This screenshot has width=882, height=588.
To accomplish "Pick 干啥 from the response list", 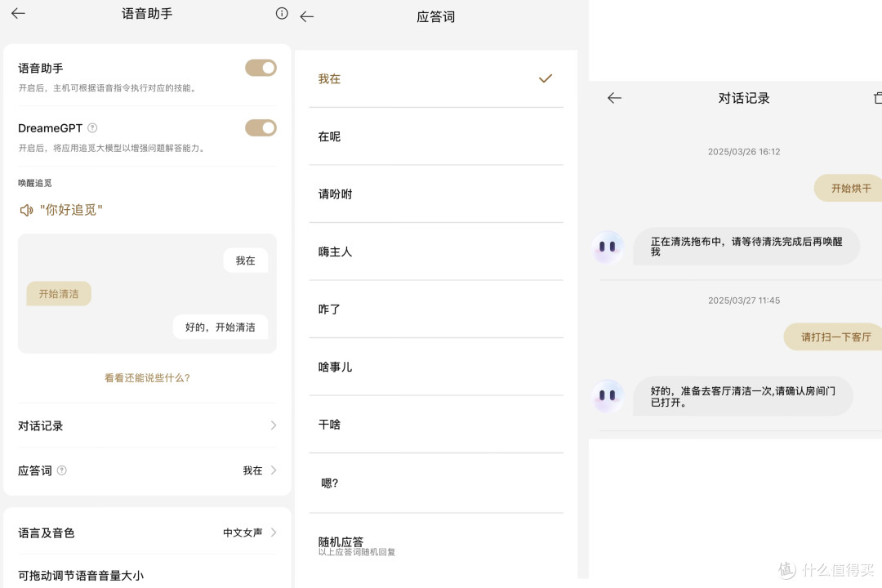I will 436,425.
